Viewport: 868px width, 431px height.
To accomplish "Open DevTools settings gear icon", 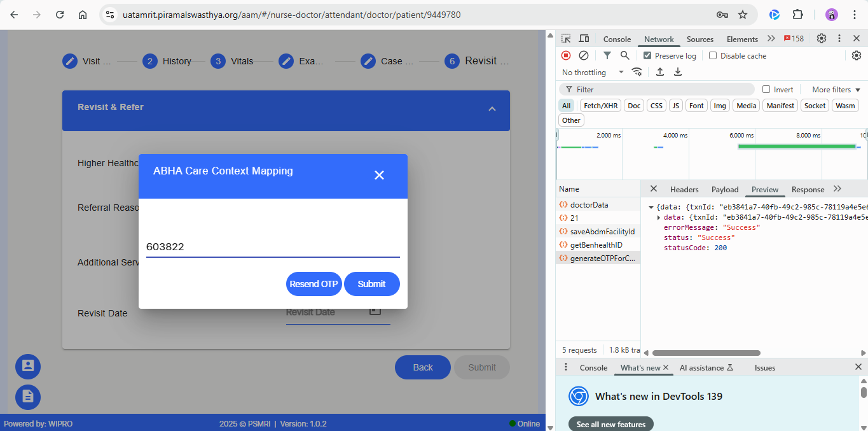I will click(x=822, y=39).
